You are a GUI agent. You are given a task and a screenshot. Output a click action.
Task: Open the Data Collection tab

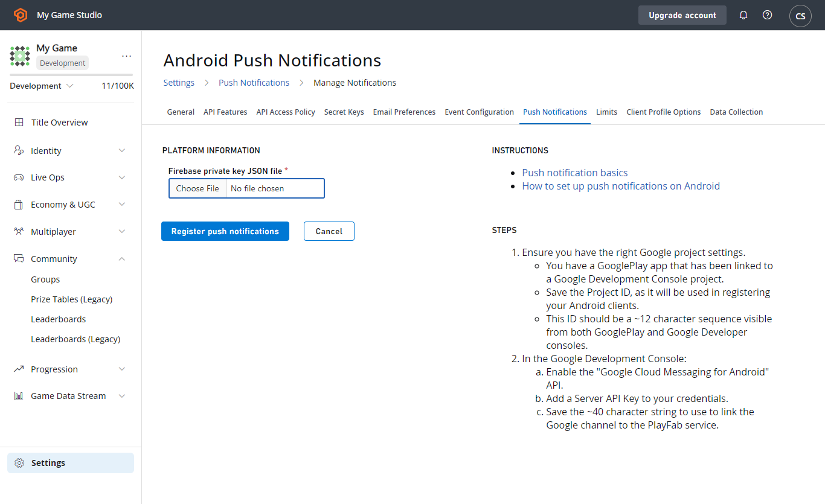pos(736,112)
